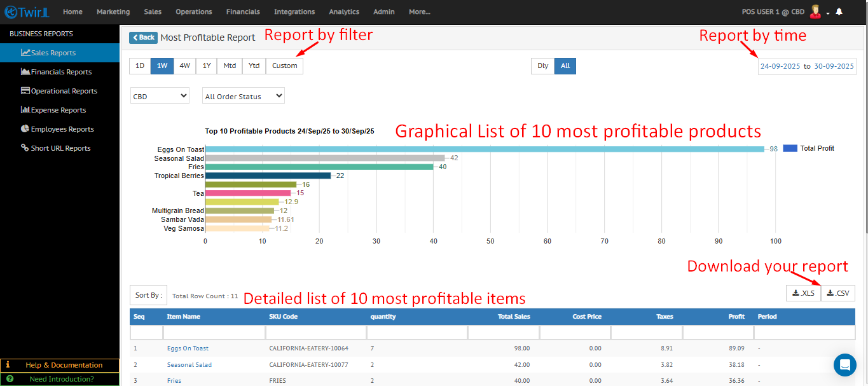Open the Marketing menu

[x=113, y=11]
